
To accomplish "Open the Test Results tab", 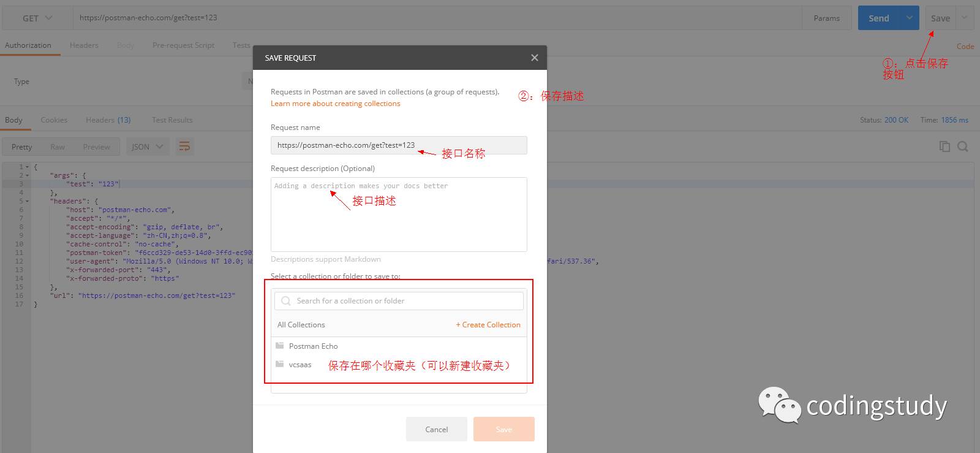I will point(172,120).
